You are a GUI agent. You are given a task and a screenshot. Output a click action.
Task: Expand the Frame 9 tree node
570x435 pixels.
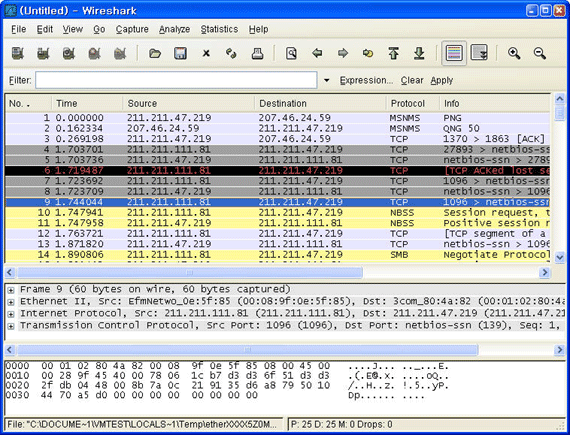11,290
